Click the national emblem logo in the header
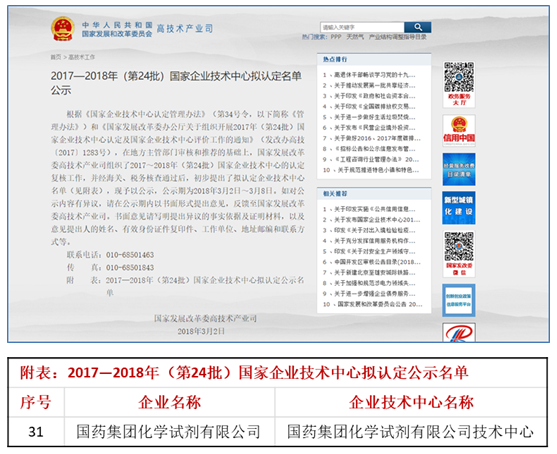Image resolution: width=557 pixels, height=454 pixels. pyautogui.click(x=63, y=29)
